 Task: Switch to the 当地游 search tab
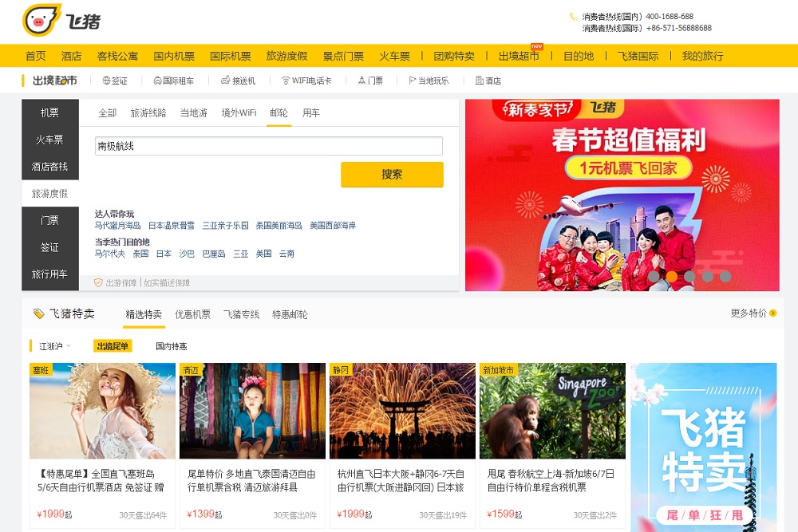click(194, 113)
